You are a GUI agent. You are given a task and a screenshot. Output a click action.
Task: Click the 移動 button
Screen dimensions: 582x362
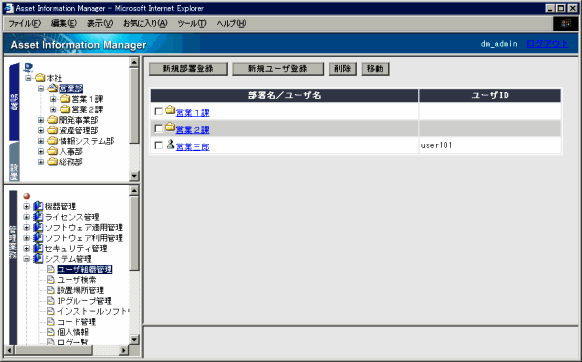375,69
